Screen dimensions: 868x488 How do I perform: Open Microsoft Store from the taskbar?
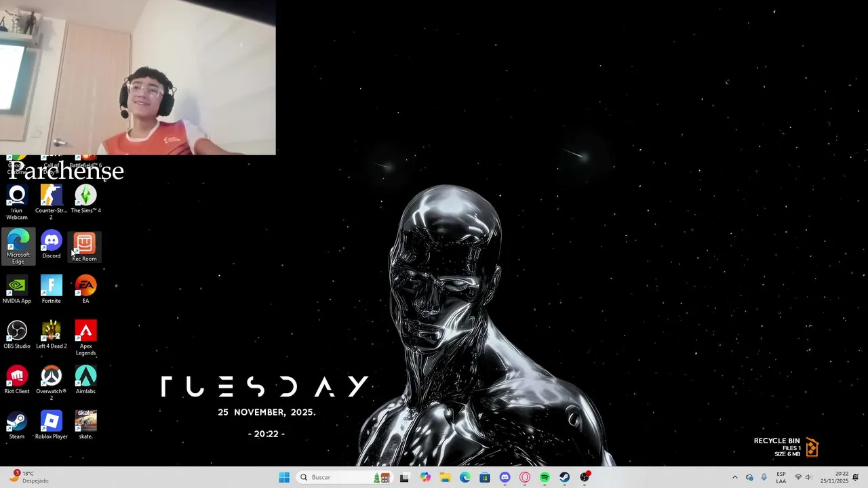click(485, 477)
